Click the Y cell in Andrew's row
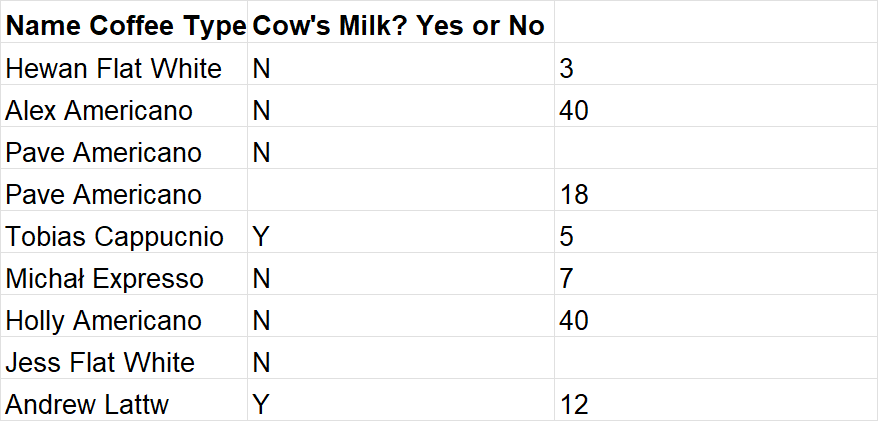The height and width of the screenshot is (421, 878). click(x=261, y=405)
